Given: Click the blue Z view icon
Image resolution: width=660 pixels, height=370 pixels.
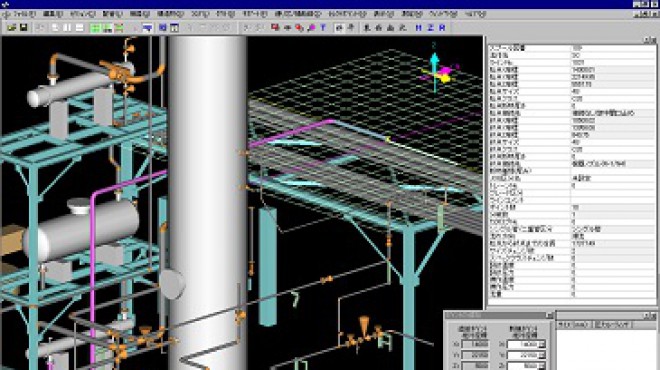Looking at the screenshot, I should (x=430, y=28).
